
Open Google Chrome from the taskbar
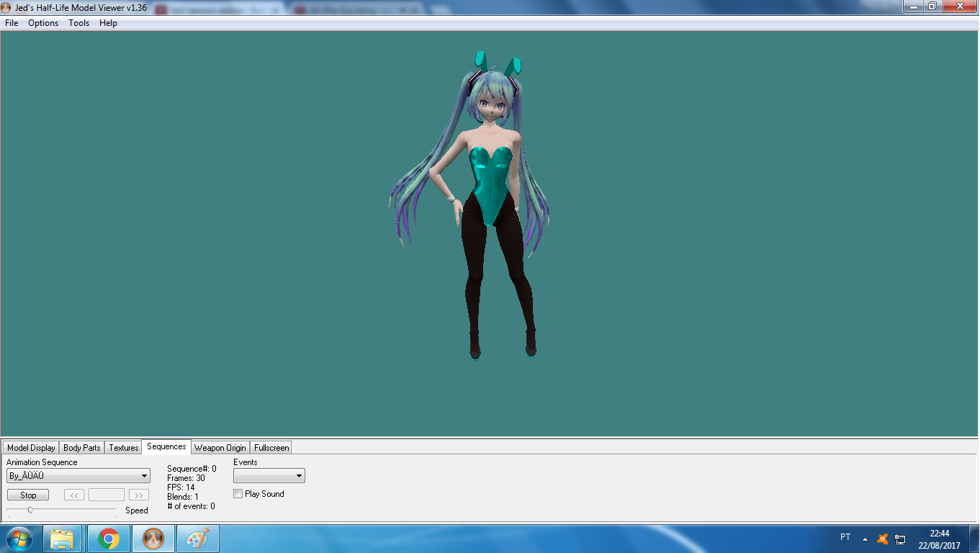pyautogui.click(x=109, y=539)
